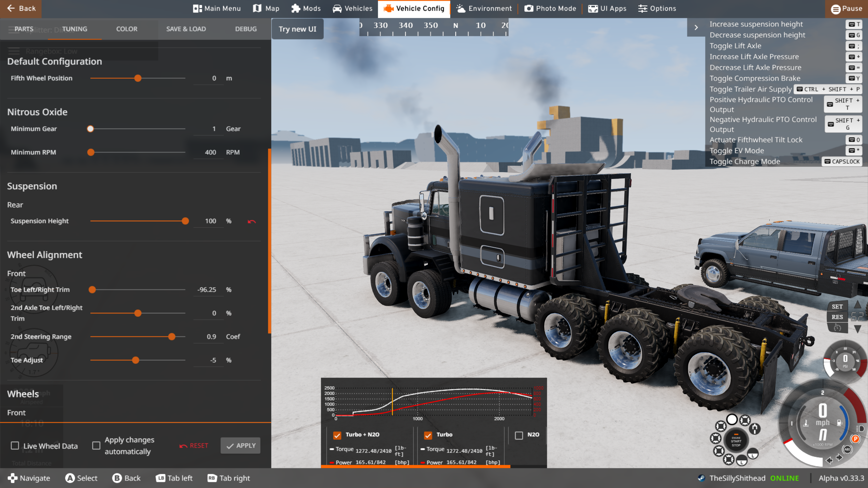Screen dimensions: 868x488
Task: Decrease cruise speed down arrow
Action: 857,329
